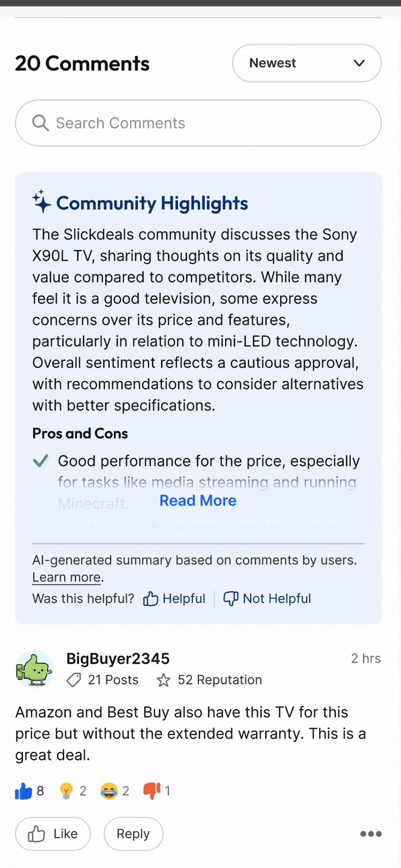Open the three-dot comment options menu
The height and width of the screenshot is (868, 401).
coord(371,834)
